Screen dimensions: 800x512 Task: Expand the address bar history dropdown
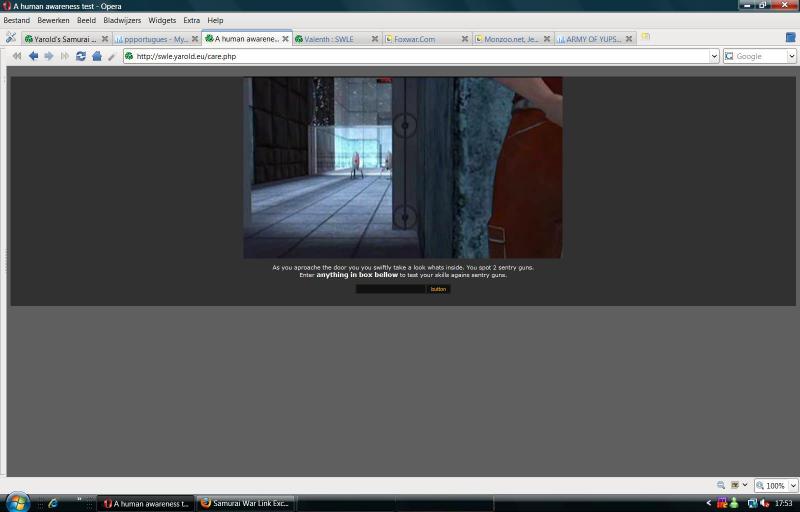click(714, 56)
